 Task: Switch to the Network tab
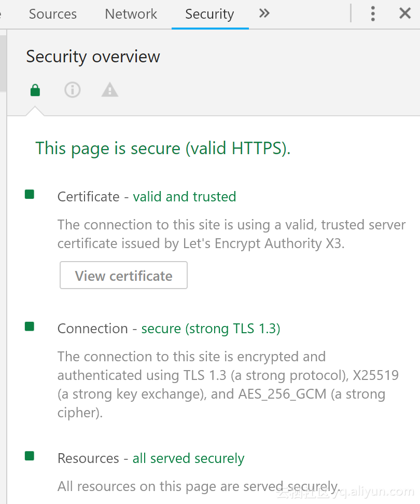tap(131, 14)
